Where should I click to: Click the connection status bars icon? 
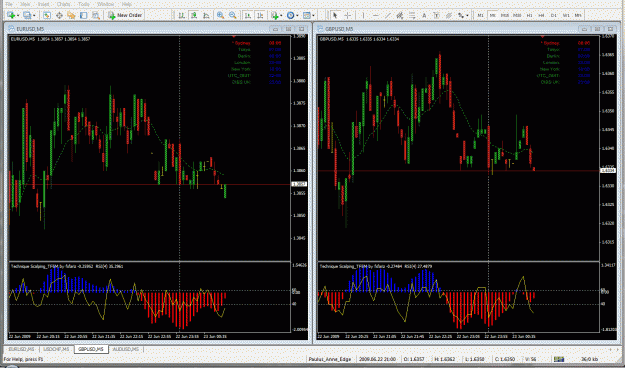click(x=559, y=360)
